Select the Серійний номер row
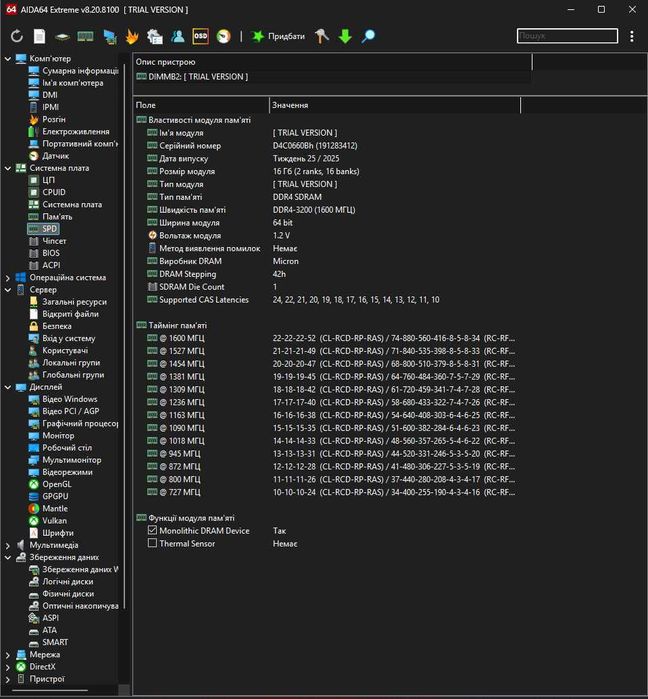Screen dimensions: 648x699 pyautogui.click(x=325, y=146)
